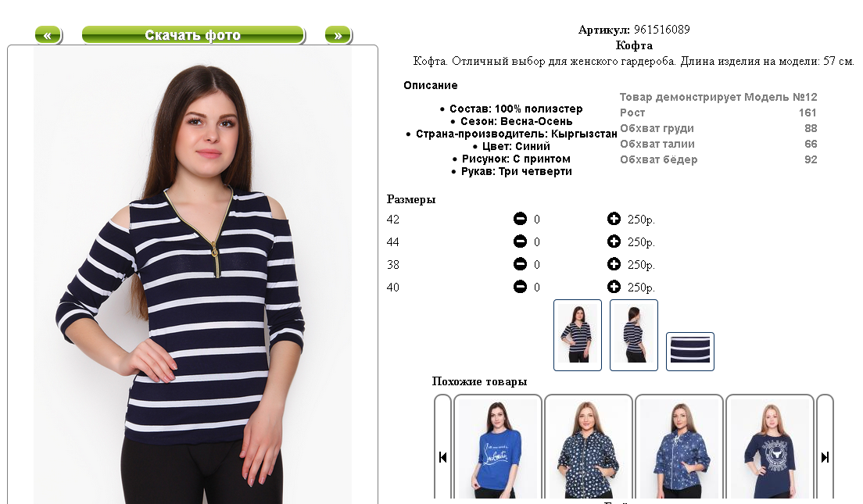Decrease quantity for size 42
The width and height of the screenshot is (863, 504).
tap(520, 219)
